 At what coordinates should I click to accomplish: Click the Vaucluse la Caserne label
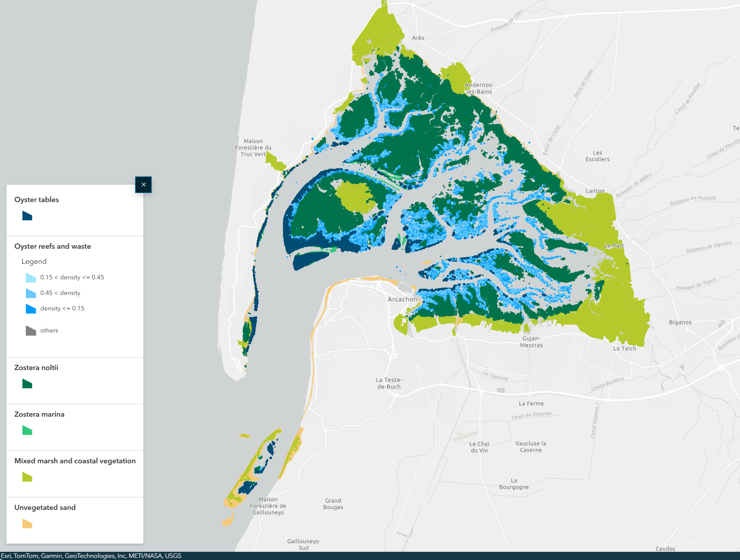(x=531, y=446)
